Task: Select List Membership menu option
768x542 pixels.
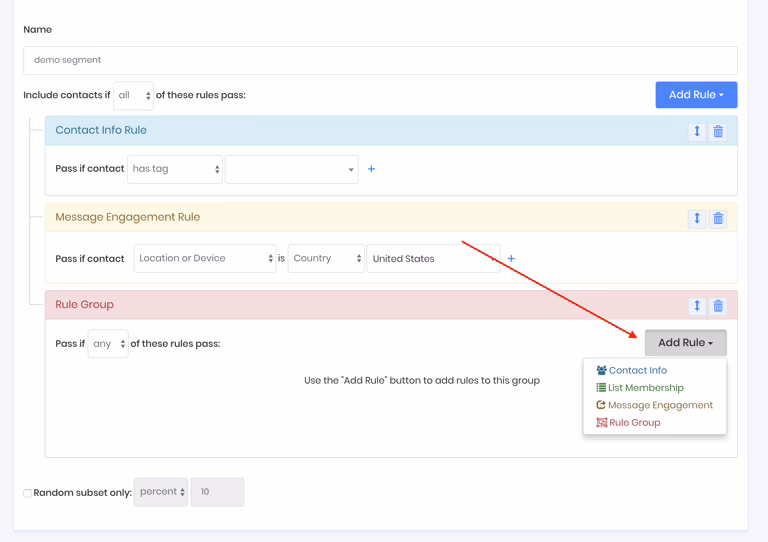Action: coord(645,388)
